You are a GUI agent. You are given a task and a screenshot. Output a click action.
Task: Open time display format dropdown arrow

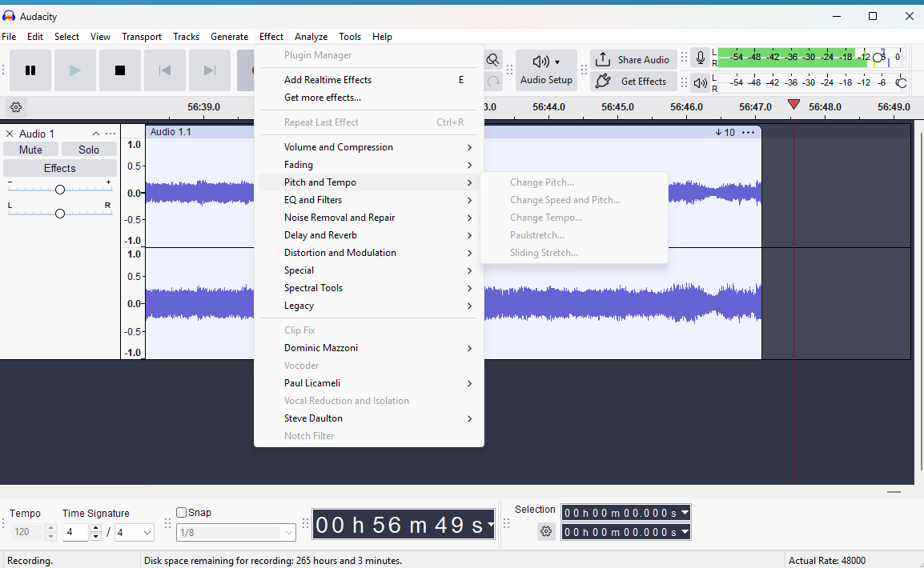[x=490, y=525]
